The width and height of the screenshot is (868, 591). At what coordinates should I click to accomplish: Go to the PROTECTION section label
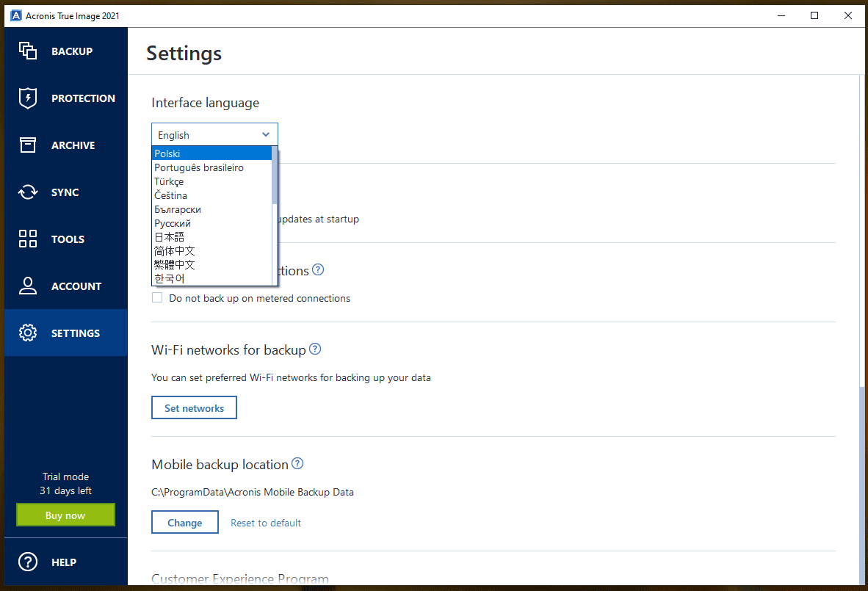click(x=83, y=98)
